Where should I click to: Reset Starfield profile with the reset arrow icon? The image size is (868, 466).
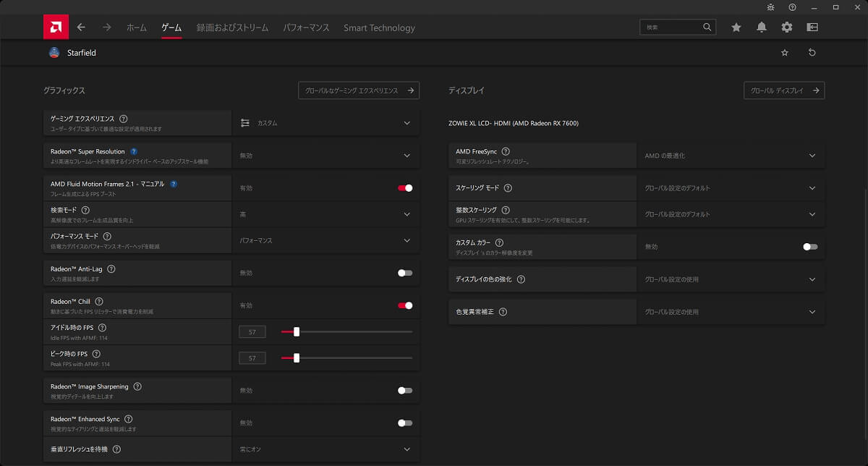(812, 53)
